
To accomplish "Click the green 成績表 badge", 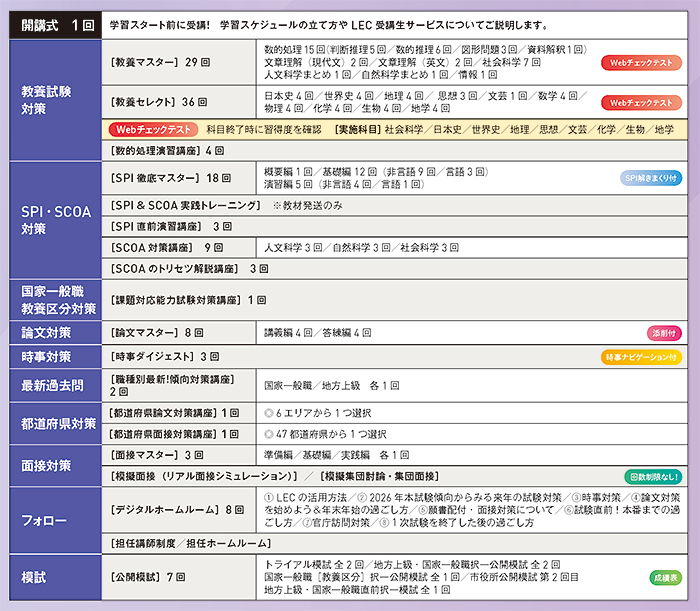I will (665, 577).
